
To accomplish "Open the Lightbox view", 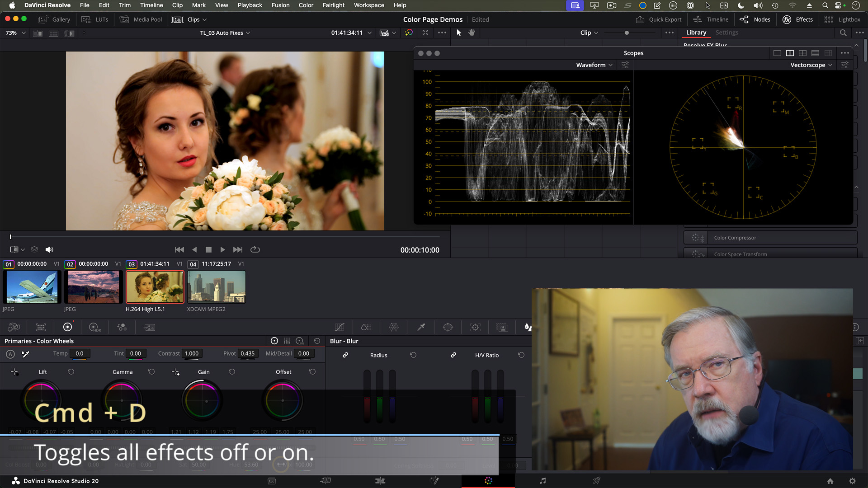I will tap(842, 19).
